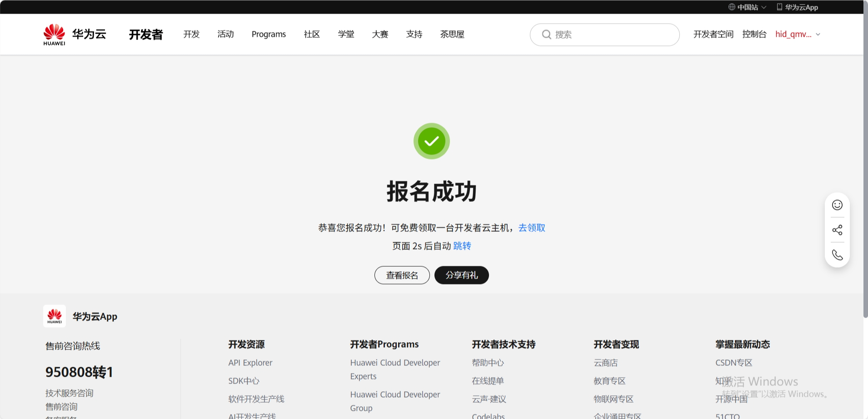The height and width of the screenshot is (419, 868).
Task: Open API Explorer footer link
Action: (250, 363)
